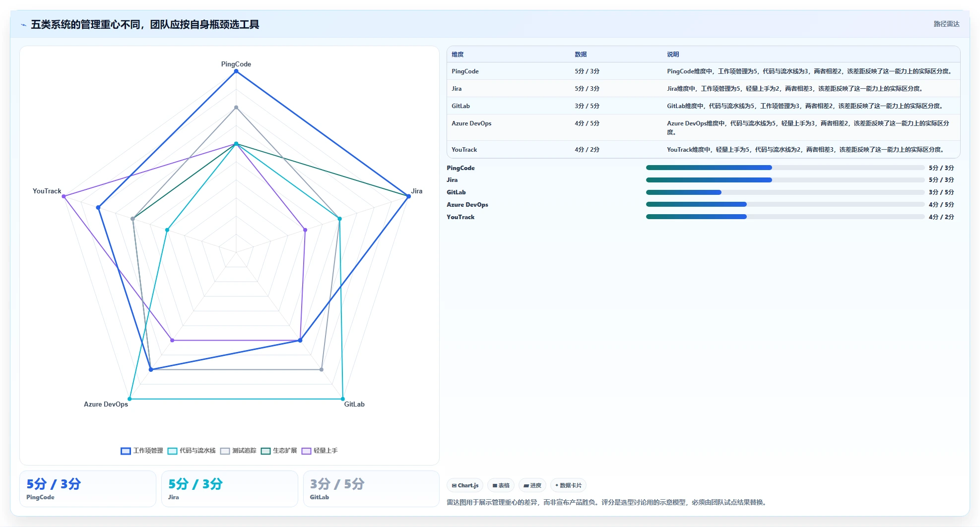
Task: Click the 路径雷达 label in header
Action: (946, 24)
